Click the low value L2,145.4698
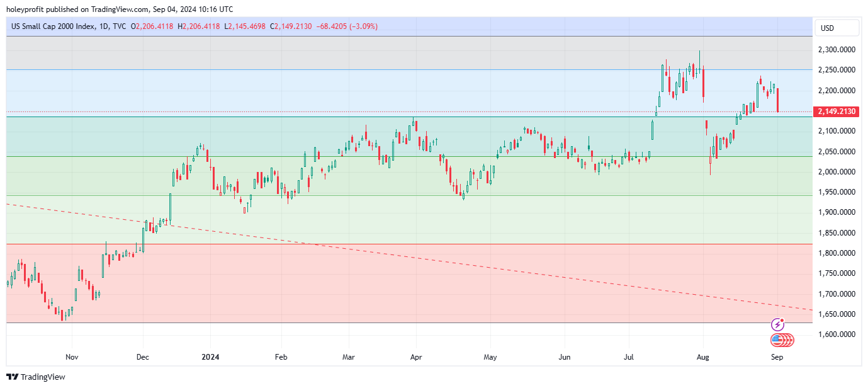Screen dimensions: 868x388 click(244, 26)
